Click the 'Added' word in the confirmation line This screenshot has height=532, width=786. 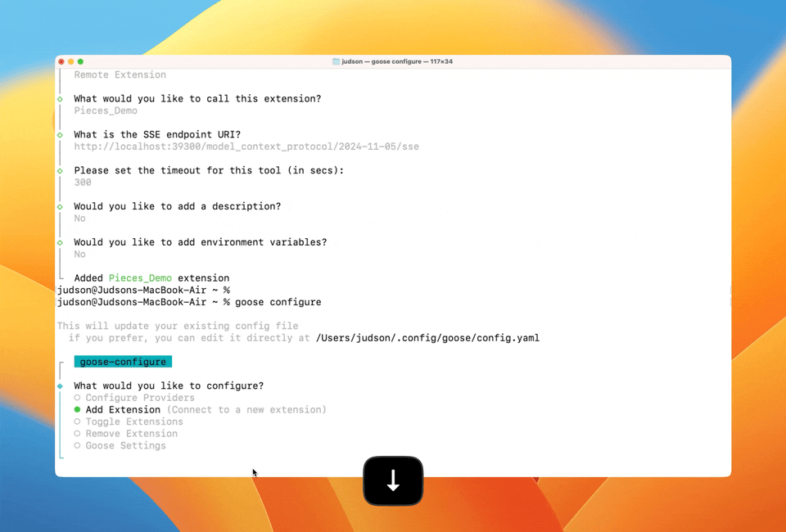click(x=88, y=278)
